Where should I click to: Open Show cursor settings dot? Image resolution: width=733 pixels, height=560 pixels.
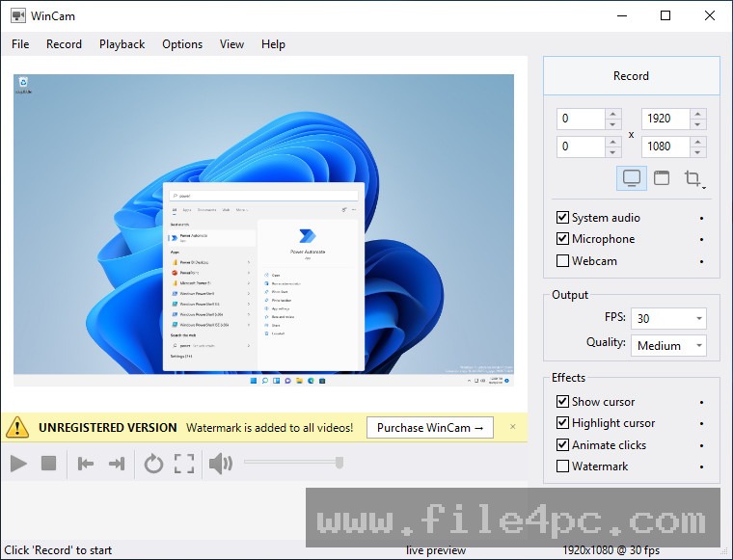click(702, 402)
